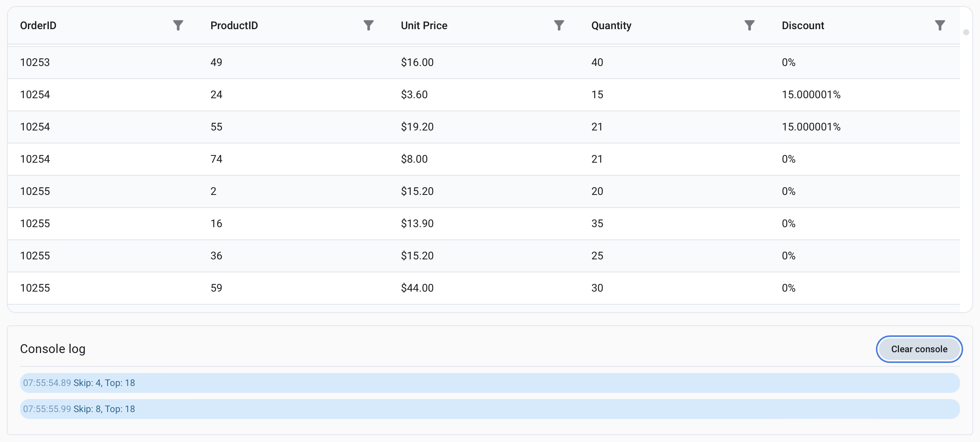Image resolution: width=980 pixels, height=442 pixels.
Task: Select OrderID 10254 in product 24 row
Action: click(103, 95)
